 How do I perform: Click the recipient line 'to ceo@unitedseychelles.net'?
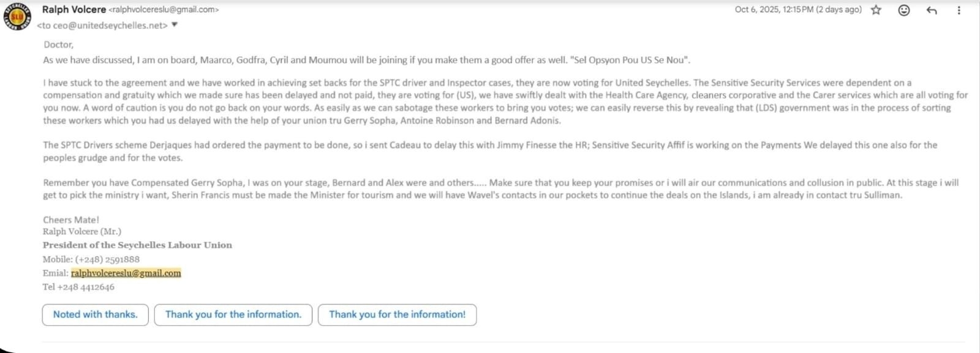pos(102,26)
